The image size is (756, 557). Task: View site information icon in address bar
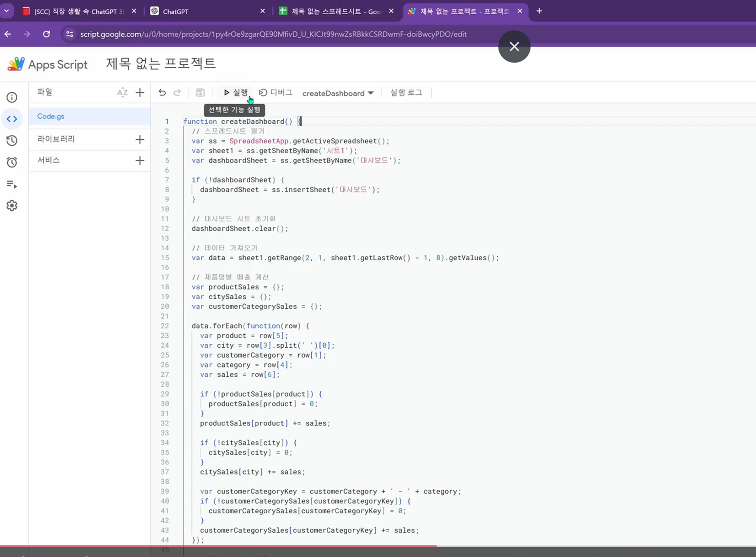click(x=70, y=34)
